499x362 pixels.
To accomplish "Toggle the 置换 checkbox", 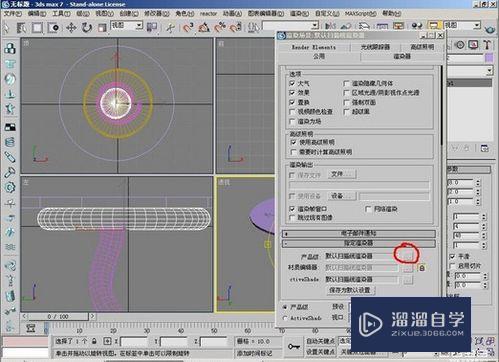I will pos(292,102).
